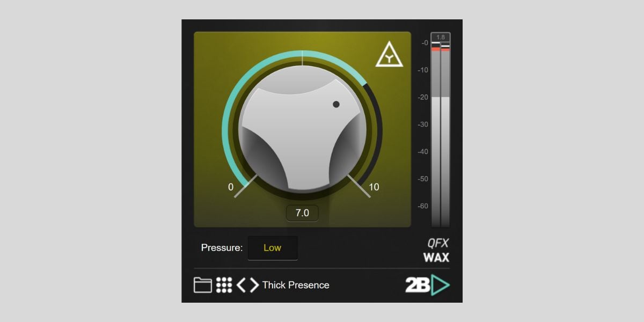The height and width of the screenshot is (322, 644).
Task: Click the 10 maximum mark on the dial
Action: point(374,187)
